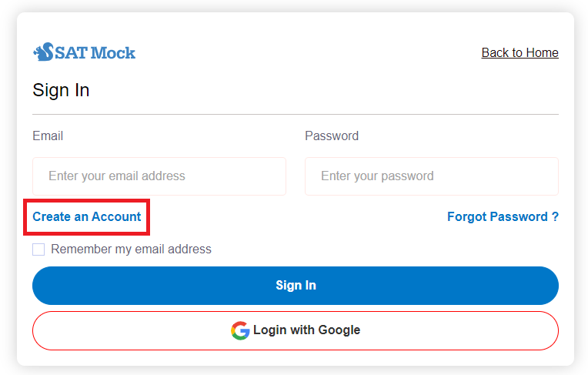Tick the Remember my email address checkbox
The height and width of the screenshot is (375, 588).
38,249
